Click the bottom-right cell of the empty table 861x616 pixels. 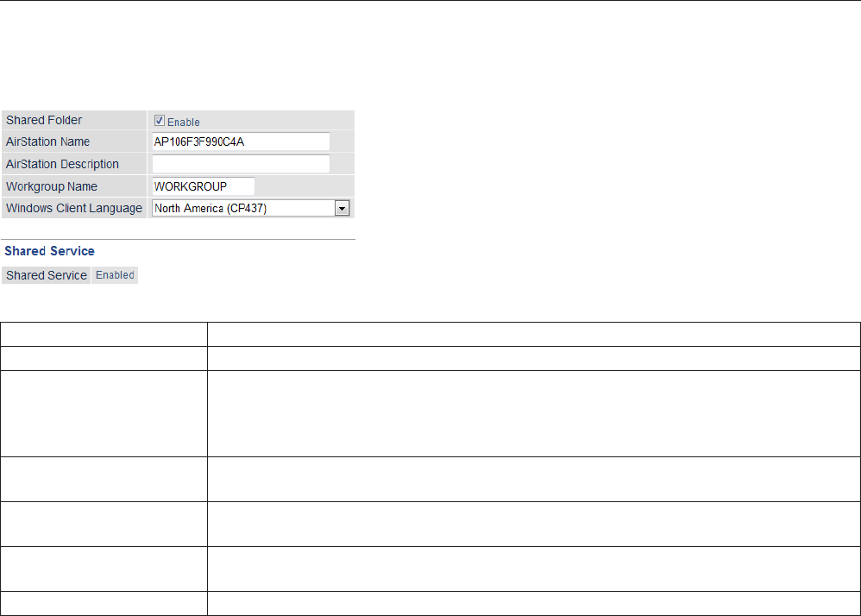pos(533,602)
